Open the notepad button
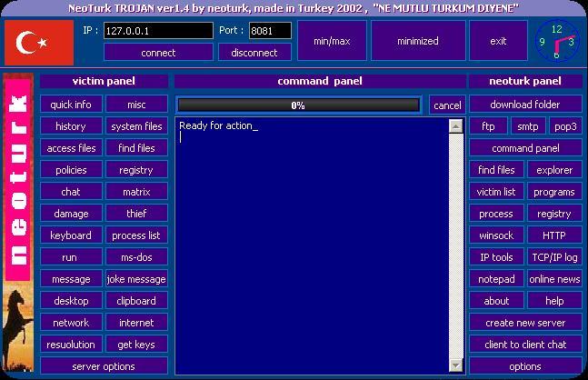Screen dimensions: 588x380 (496, 279)
